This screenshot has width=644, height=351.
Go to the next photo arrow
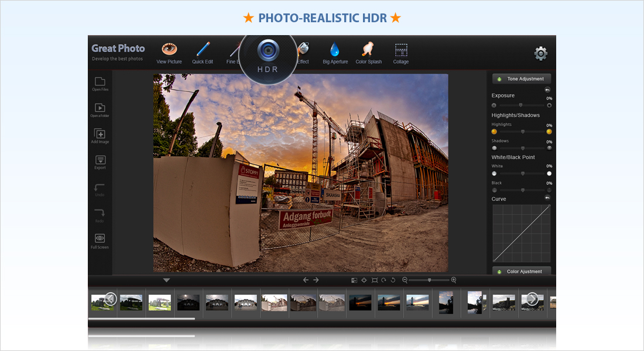pyautogui.click(x=316, y=280)
